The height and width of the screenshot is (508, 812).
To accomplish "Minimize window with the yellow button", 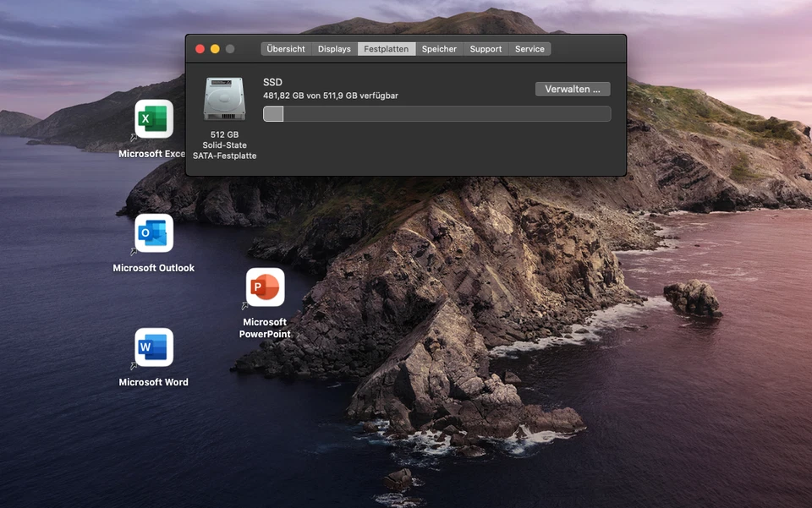I will point(215,49).
